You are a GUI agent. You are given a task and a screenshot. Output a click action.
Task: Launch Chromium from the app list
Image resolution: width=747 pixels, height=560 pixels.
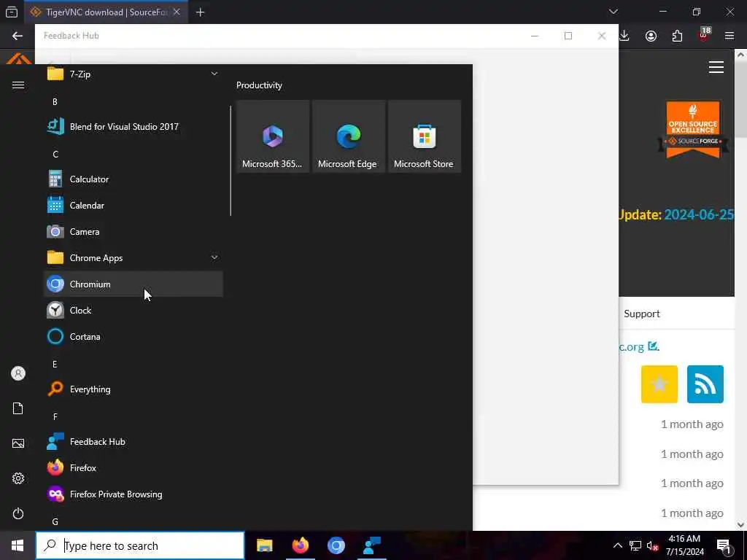133,284
